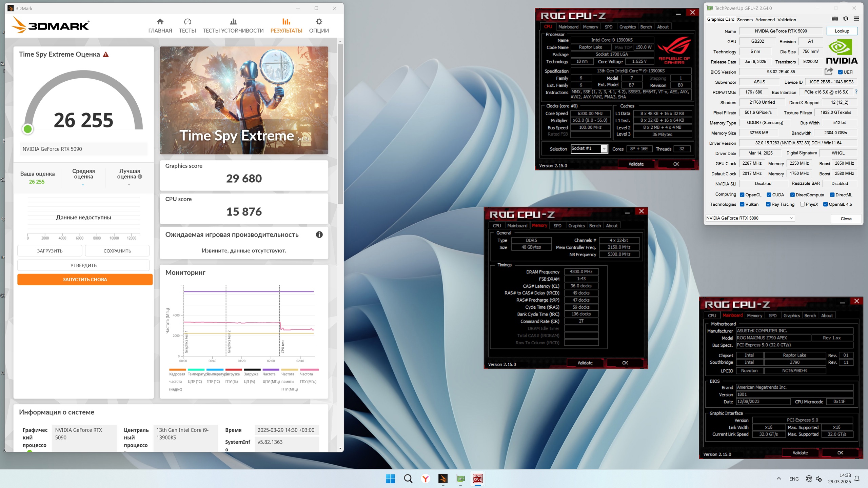
Task: Open Yandex browser from taskbar
Action: [425, 479]
